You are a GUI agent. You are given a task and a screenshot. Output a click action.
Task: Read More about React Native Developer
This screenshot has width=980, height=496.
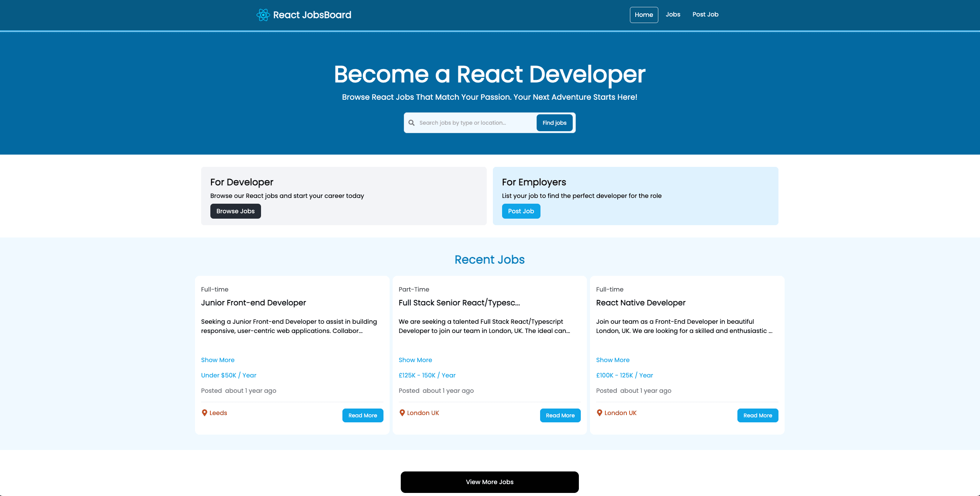757,415
